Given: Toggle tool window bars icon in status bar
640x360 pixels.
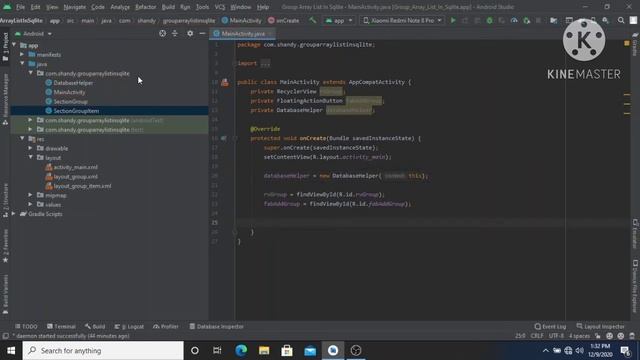Looking at the screenshot, I should [5, 336].
